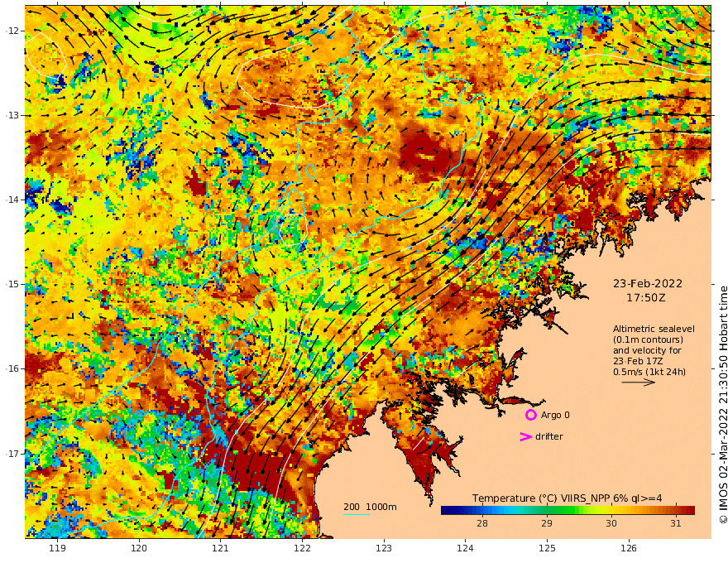Click the longitude axis label 124

click(x=465, y=548)
